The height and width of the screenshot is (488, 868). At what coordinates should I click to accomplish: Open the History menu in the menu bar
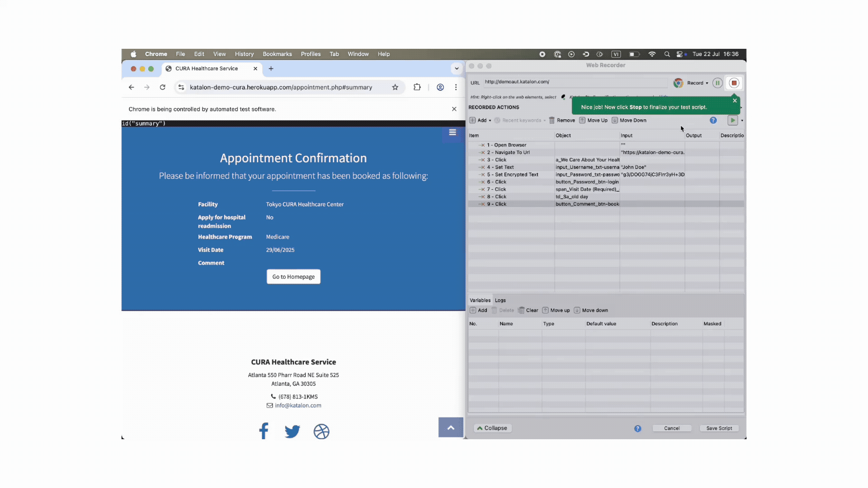(244, 54)
